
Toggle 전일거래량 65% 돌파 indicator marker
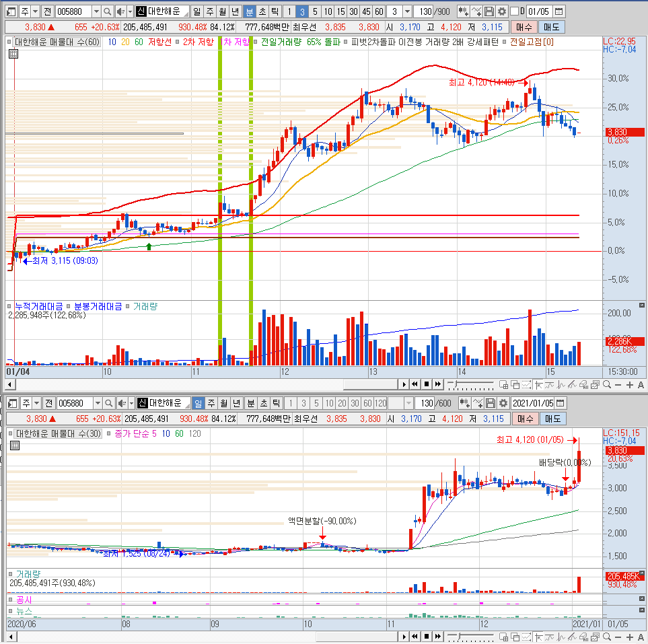pyautogui.click(x=256, y=42)
